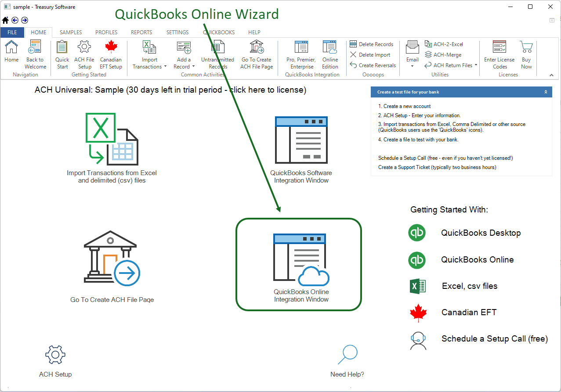Open ACH-Merge utility
The height and width of the screenshot is (392, 561).
(443, 55)
